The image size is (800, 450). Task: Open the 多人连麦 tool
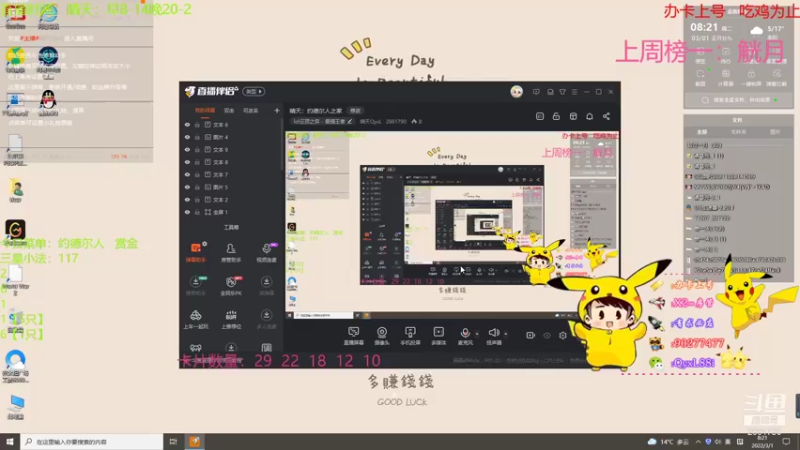tap(266, 319)
